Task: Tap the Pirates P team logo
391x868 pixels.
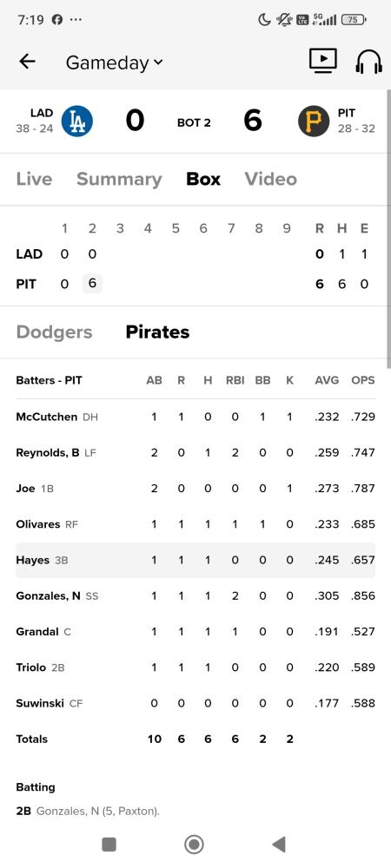Action: point(314,122)
